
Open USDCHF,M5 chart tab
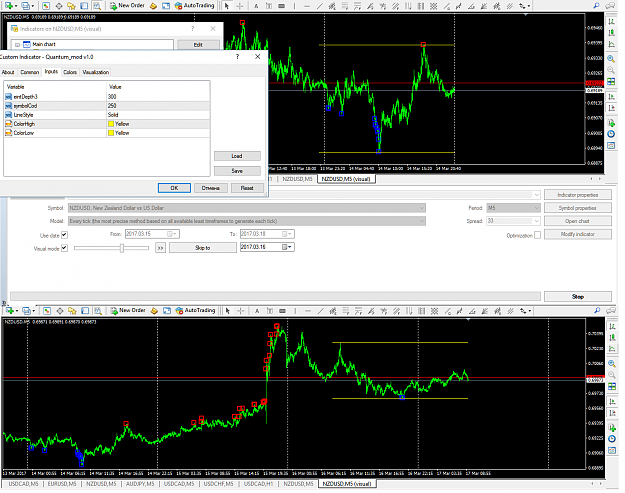pos(218,483)
